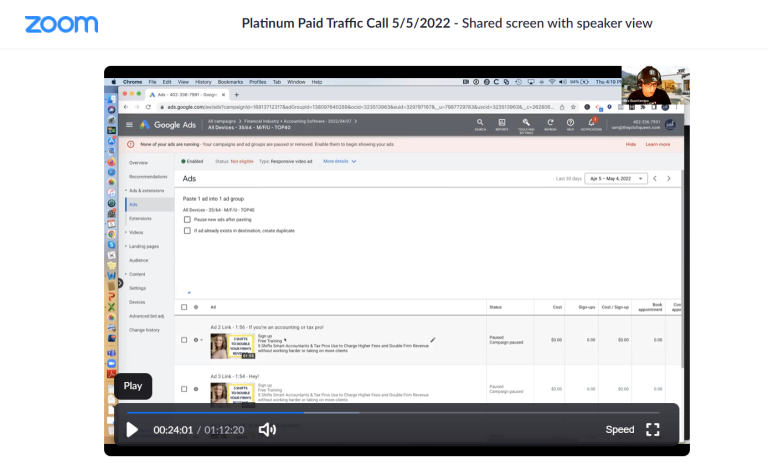Image resolution: width=768 pixels, height=475 pixels.
Task: Play the recording
Action: [132, 429]
